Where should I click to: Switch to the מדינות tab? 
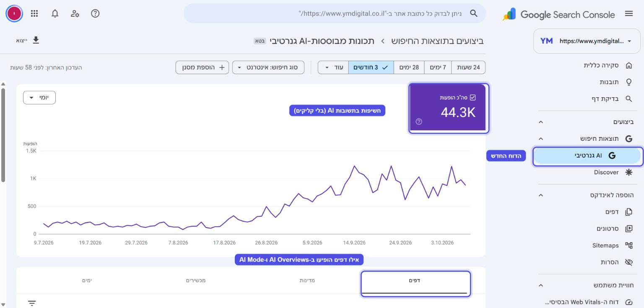point(307,280)
